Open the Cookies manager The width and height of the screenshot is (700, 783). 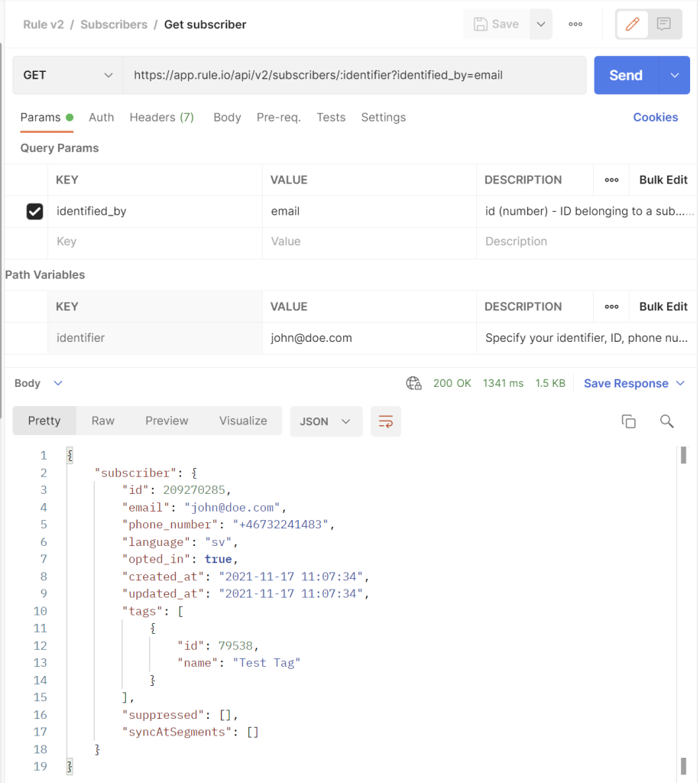(x=656, y=117)
